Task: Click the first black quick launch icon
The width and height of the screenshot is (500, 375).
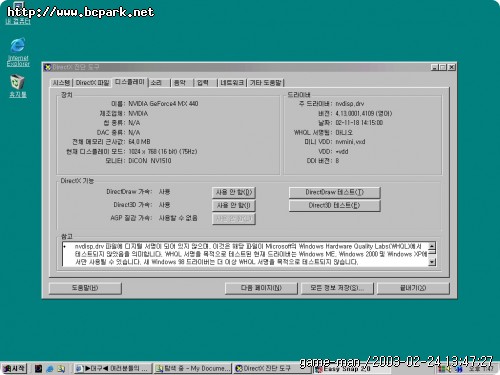Action: (x=39, y=369)
